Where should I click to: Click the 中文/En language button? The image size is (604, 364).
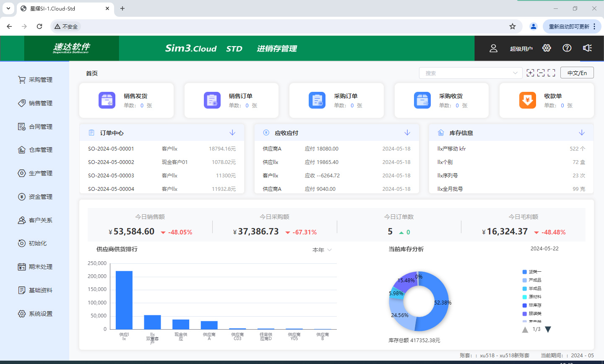tap(577, 73)
